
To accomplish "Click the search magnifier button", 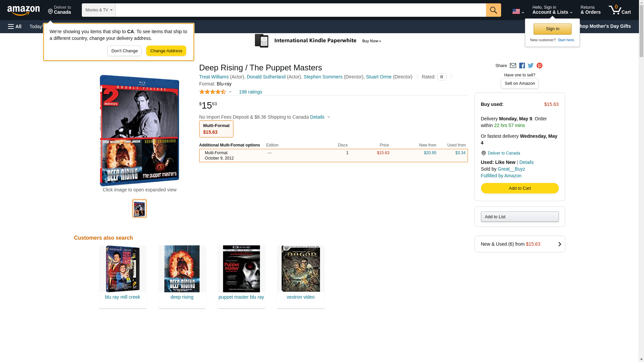I will click(x=493, y=10).
